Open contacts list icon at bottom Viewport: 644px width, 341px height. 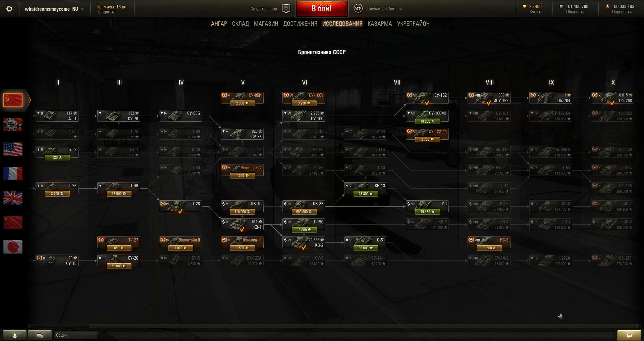coord(15,335)
